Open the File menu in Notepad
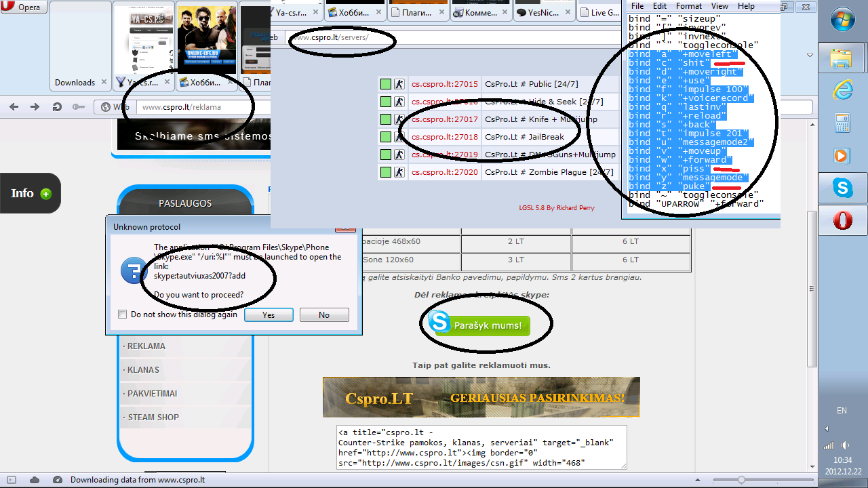The width and height of the screenshot is (868, 488). pyautogui.click(x=637, y=6)
